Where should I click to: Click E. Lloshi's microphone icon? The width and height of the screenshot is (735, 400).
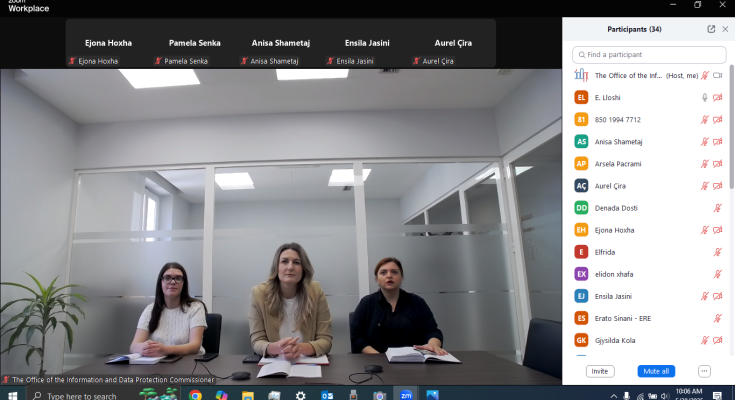705,97
